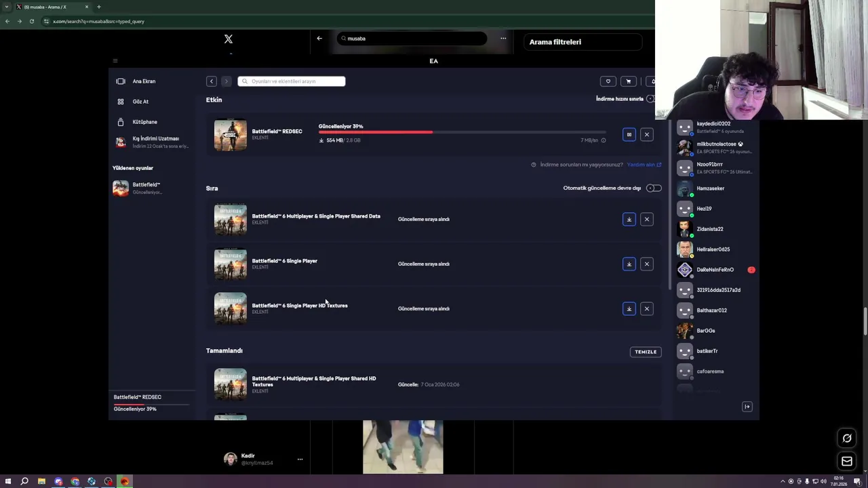
Task: Open Messages envelope icon on X page
Action: point(847,462)
